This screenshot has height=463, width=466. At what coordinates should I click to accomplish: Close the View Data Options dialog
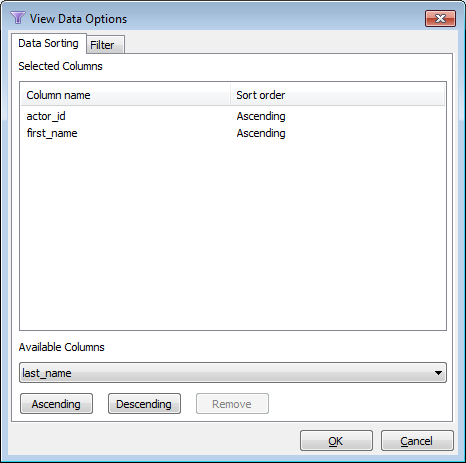click(x=440, y=18)
